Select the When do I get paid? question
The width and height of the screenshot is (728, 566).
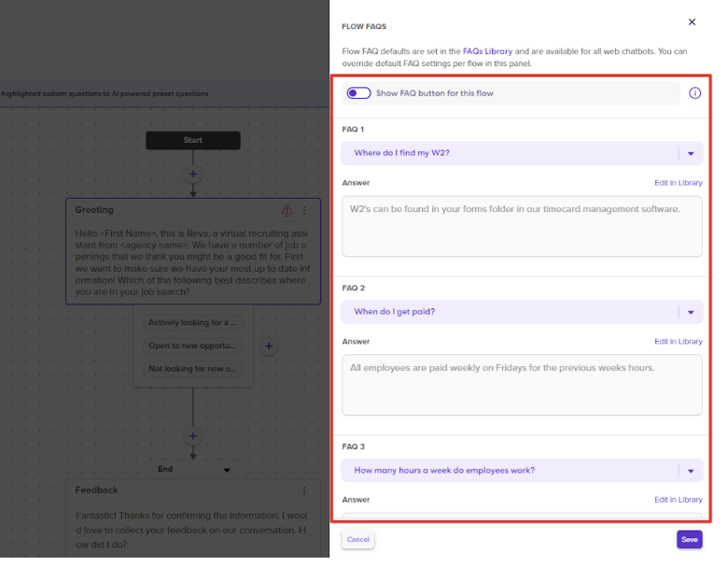pyautogui.click(x=395, y=312)
